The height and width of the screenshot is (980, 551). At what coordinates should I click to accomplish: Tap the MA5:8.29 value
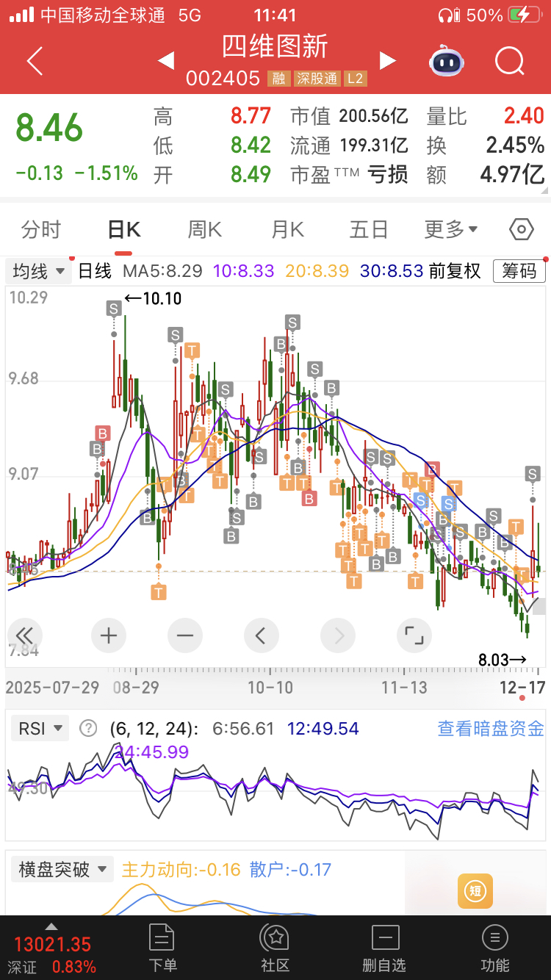click(x=162, y=271)
